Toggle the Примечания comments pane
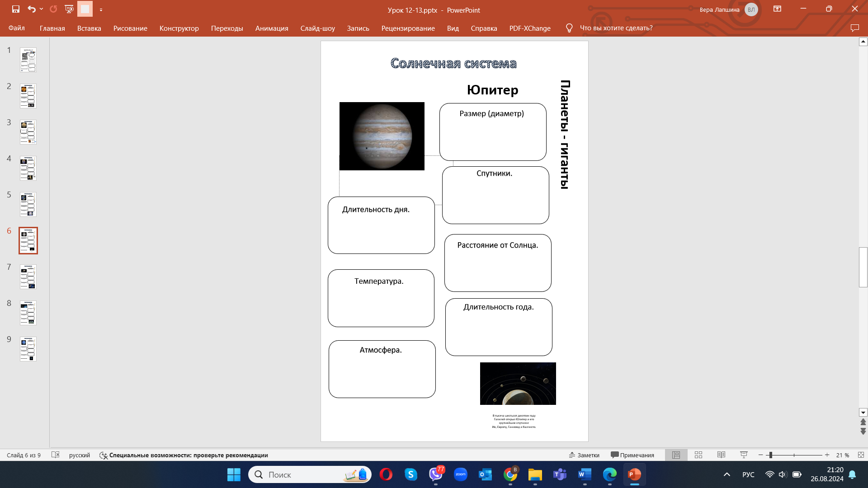 [x=632, y=455]
